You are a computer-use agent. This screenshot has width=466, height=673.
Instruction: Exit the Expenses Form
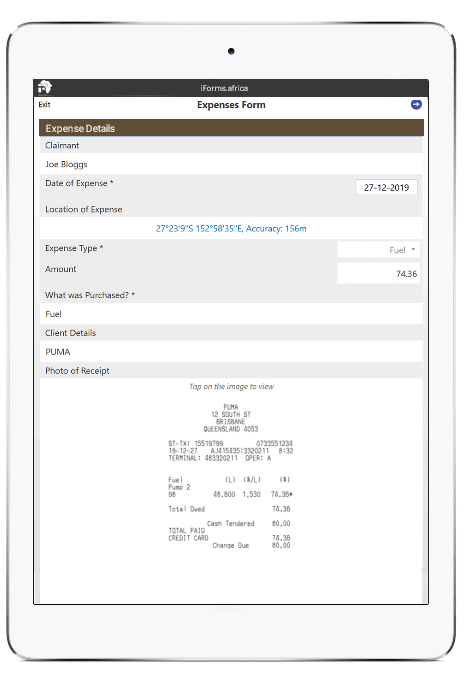(44, 104)
